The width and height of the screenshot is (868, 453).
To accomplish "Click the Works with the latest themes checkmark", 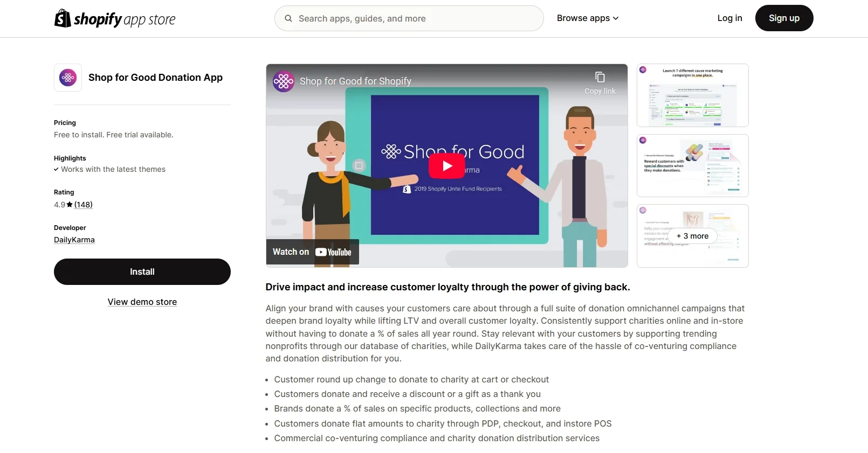I will tap(56, 169).
